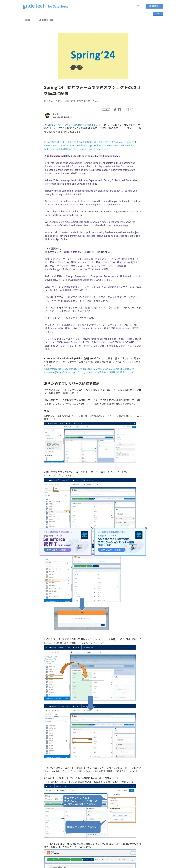Open the first Lightning App Builder screenshot
This screenshot has width=186, height=868.
(x=90, y=442)
